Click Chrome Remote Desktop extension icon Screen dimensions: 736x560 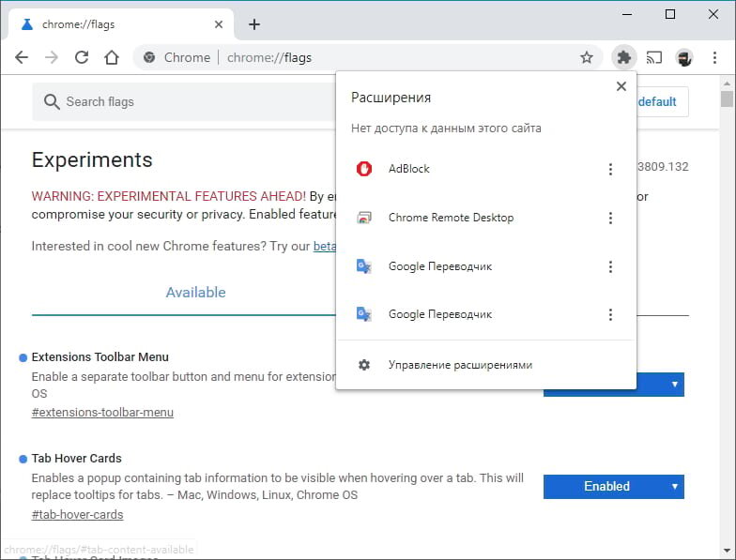pyautogui.click(x=364, y=218)
